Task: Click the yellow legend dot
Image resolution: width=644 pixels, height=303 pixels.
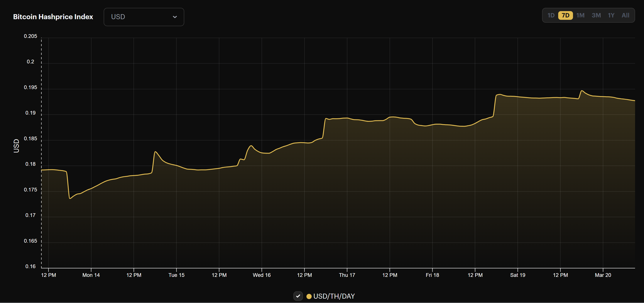Action: click(x=309, y=296)
